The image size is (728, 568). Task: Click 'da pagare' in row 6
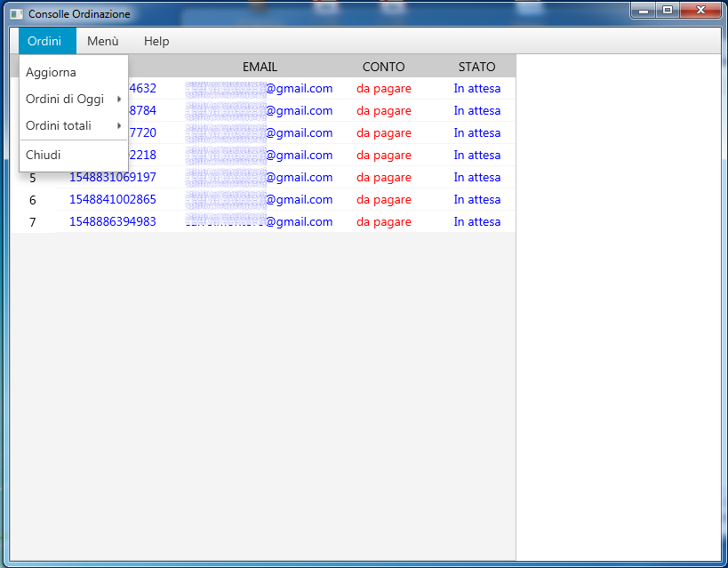383,200
